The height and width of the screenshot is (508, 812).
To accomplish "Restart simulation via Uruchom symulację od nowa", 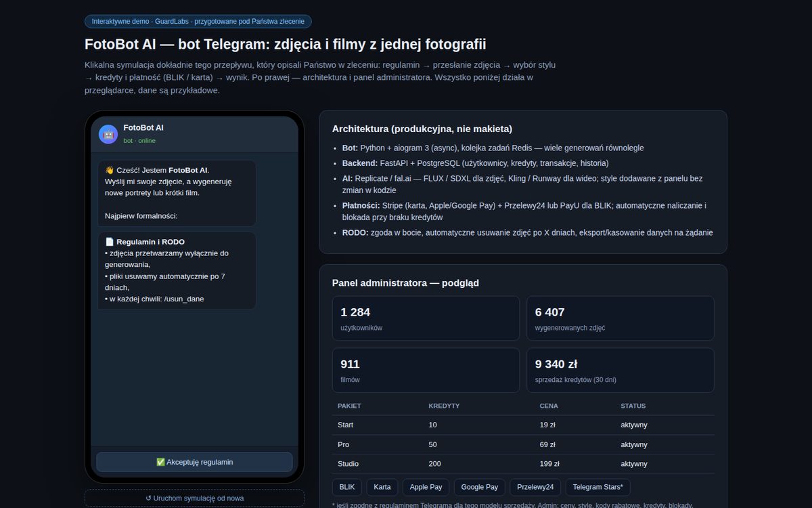I will coord(194,498).
